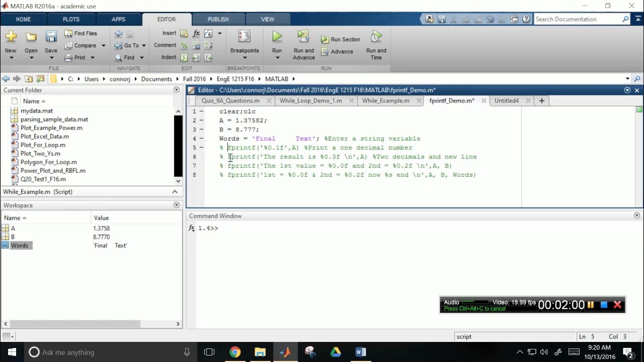This screenshot has width=644, height=362.
Task: Switch to the VIEW ribbon tab
Action: pyautogui.click(x=268, y=19)
